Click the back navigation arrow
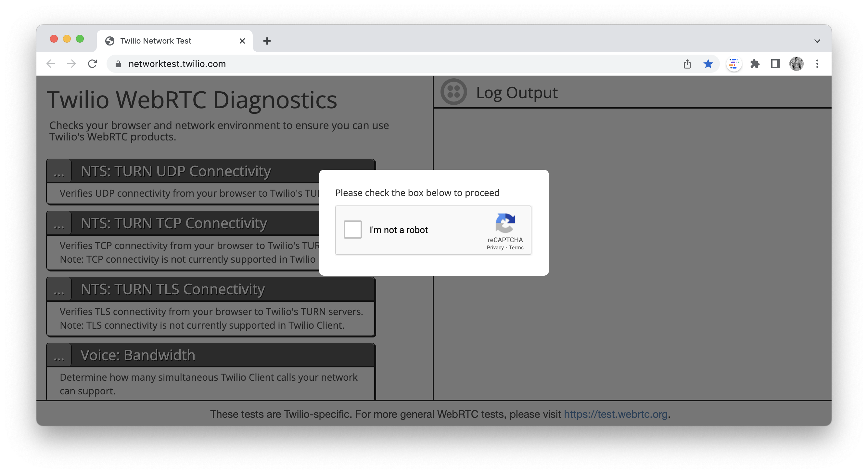Viewport: 868px width, 474px height. [x=51, y=64]
